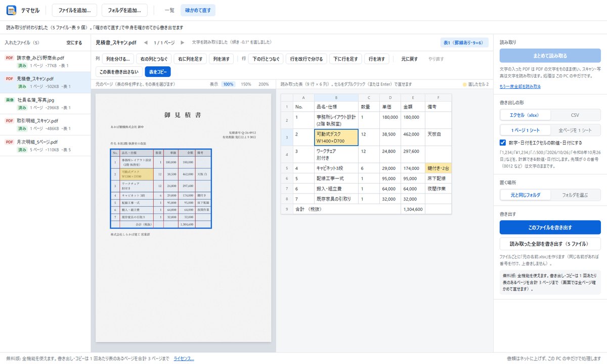
Task: Select 取引明細_スキャン.pdf in file list
Action: tap(46, 124)
